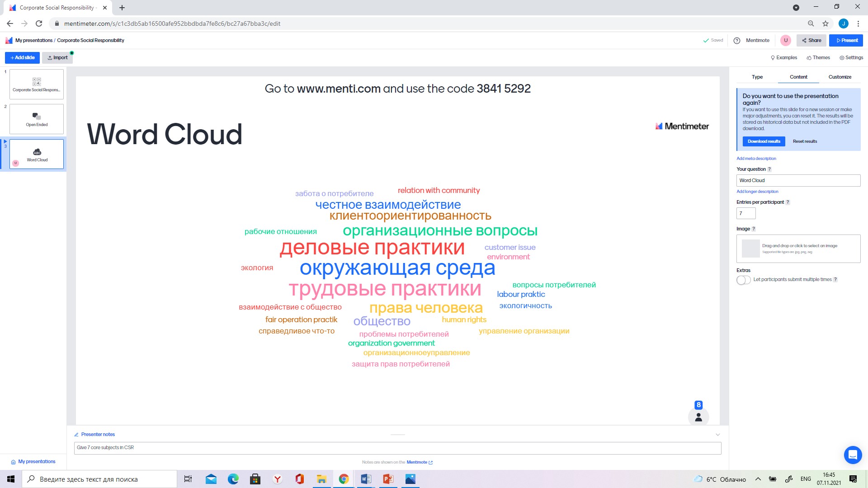This screenshot has height=488, width=868.
Task: Switch to the Type tab
Action: tap(757, 77)
